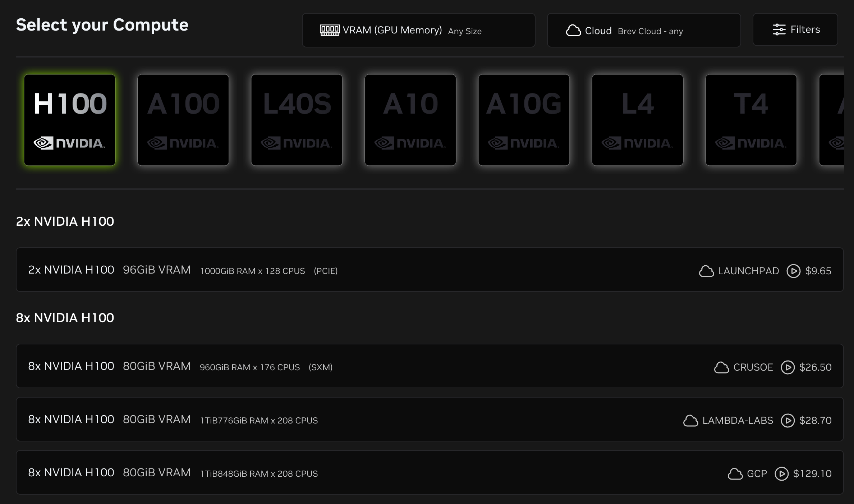The image size is (854, 504).
Task: Open the Filters panel
Action: tap(795, 29)
